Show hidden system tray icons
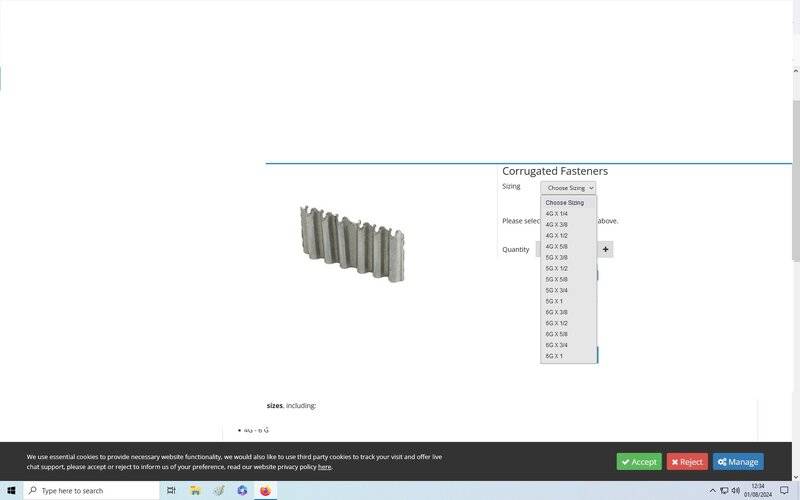The height and width of the screenshot is (500, 800). pyautogui.click(x=713, y=490)
